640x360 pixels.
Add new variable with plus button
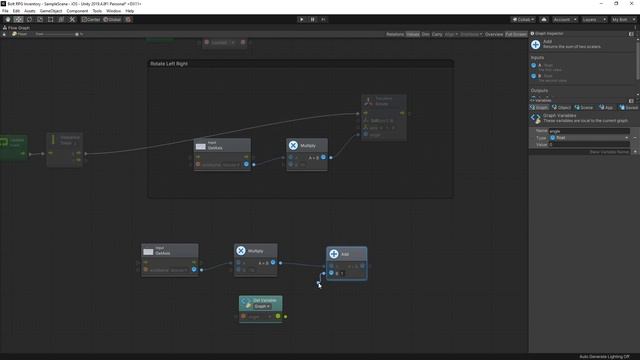635,152
